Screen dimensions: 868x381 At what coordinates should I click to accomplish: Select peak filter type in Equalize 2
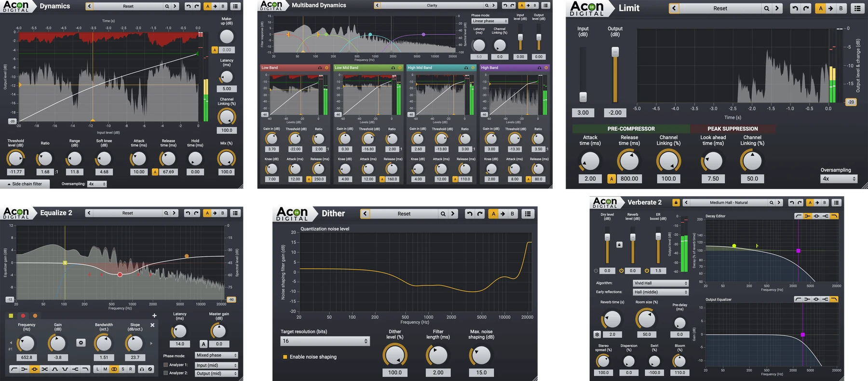click(x=34, y=369)
